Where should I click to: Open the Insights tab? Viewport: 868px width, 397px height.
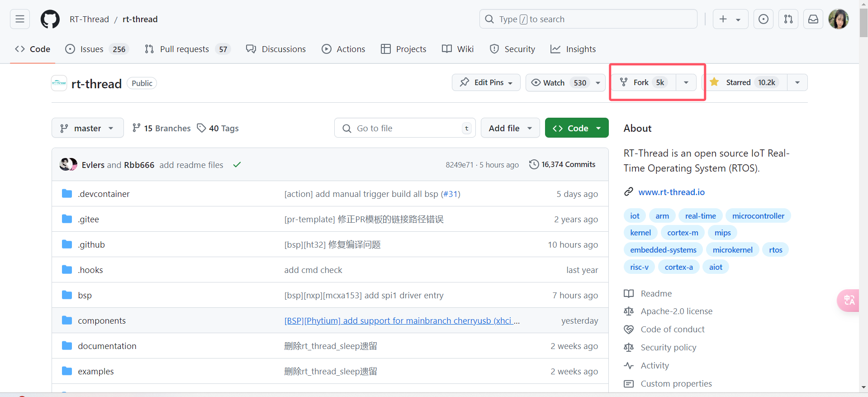click(573, 49)
